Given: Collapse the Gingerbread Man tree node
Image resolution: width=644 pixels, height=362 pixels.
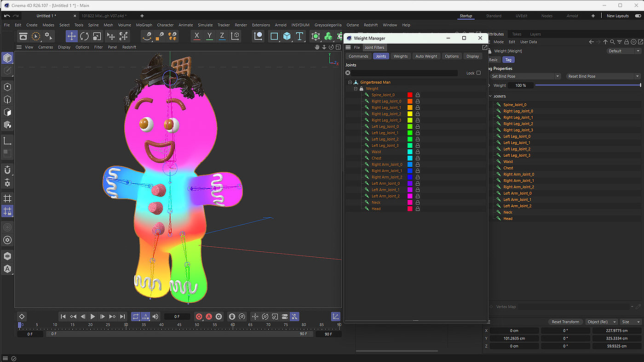Looking at the screenshot, I should tap(350, 82).
